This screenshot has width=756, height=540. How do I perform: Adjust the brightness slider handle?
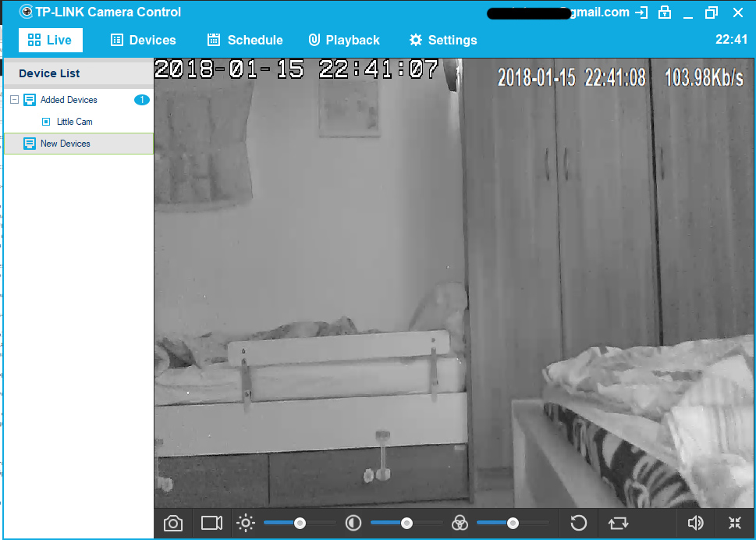(300, 523)
